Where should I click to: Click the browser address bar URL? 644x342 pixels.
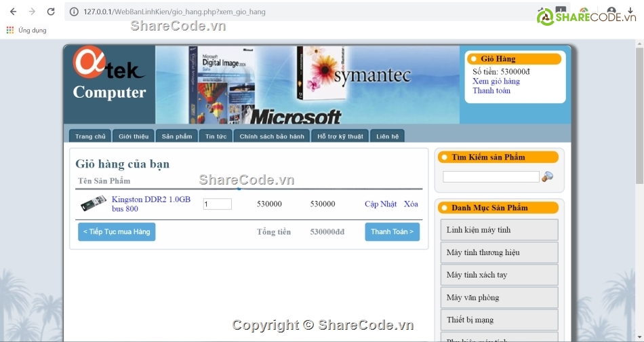point(174,12)
